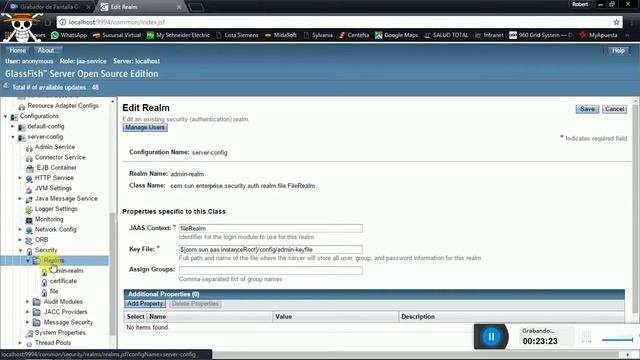Pause the screen recording

(x=491, y=336)
